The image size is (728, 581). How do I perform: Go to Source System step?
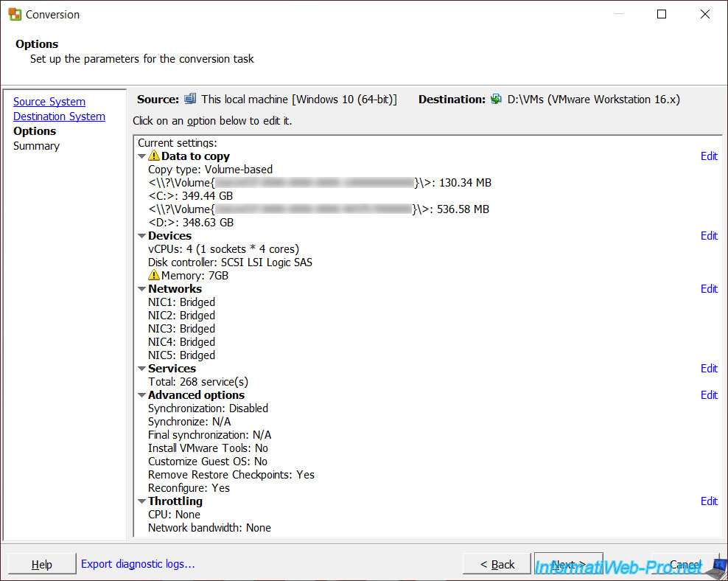coord(49,102)
